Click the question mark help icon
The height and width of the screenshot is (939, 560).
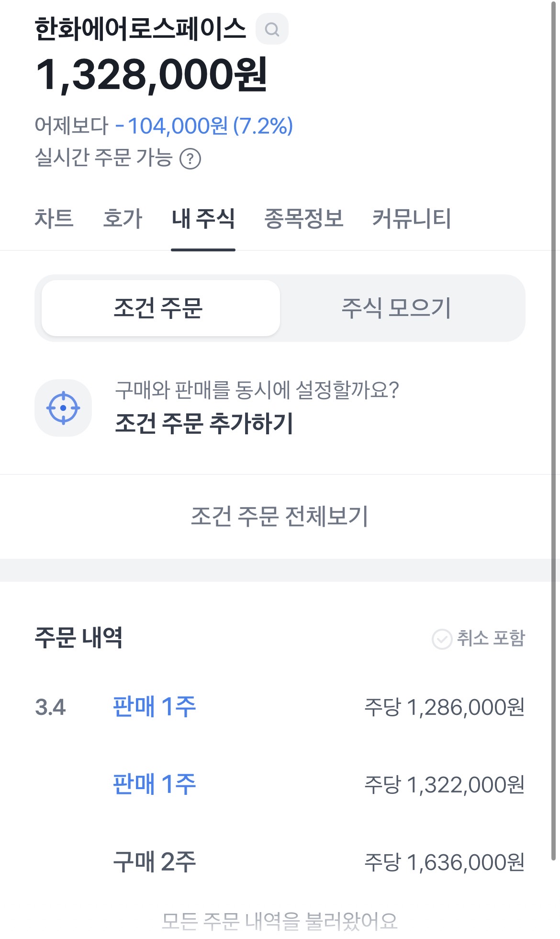[x=190, y=158]
